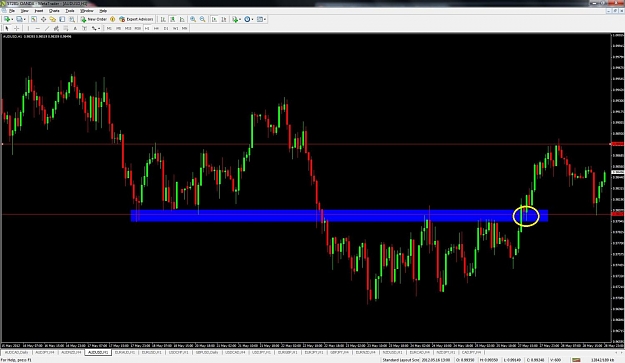Select the Fibonacci retracement tool
Image resolution: width=625 pixels, height=363 pixels.
66,28
